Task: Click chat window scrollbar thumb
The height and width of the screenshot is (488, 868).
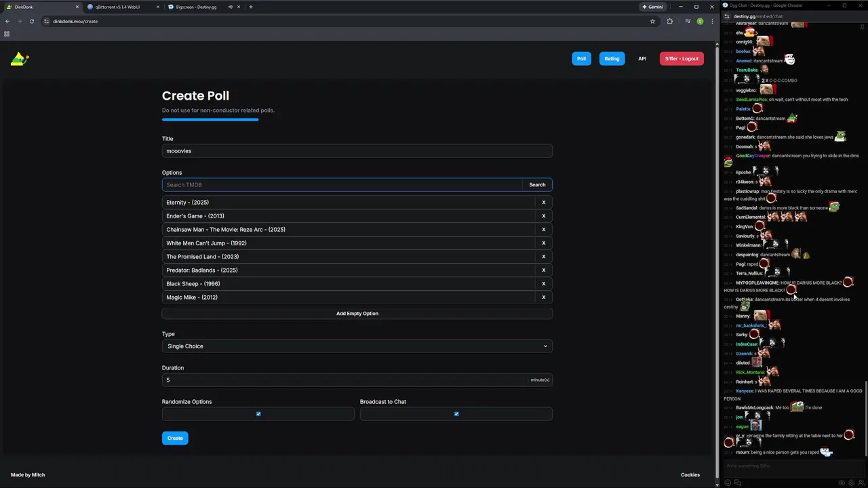Action: (865, 418)
